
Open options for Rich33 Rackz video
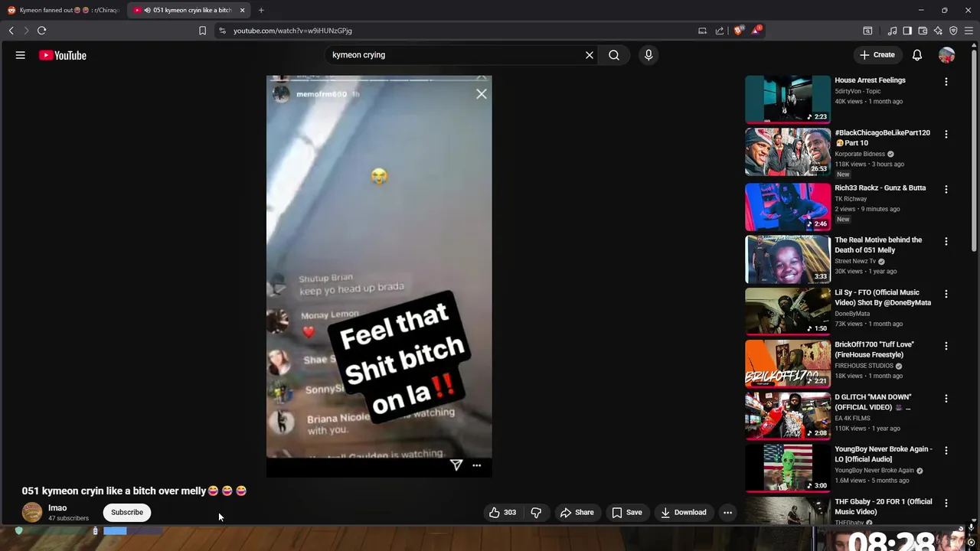946,189
